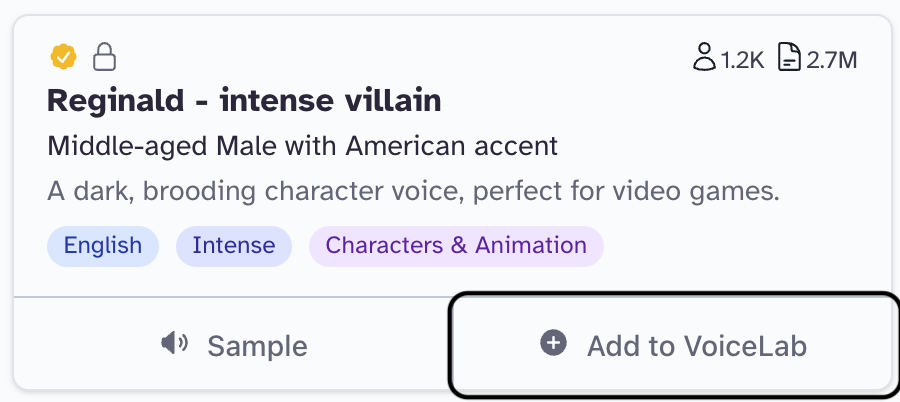Click the padlock icon beside the badge
Viewport: 900px width, 402px height.
click(103, 58)
